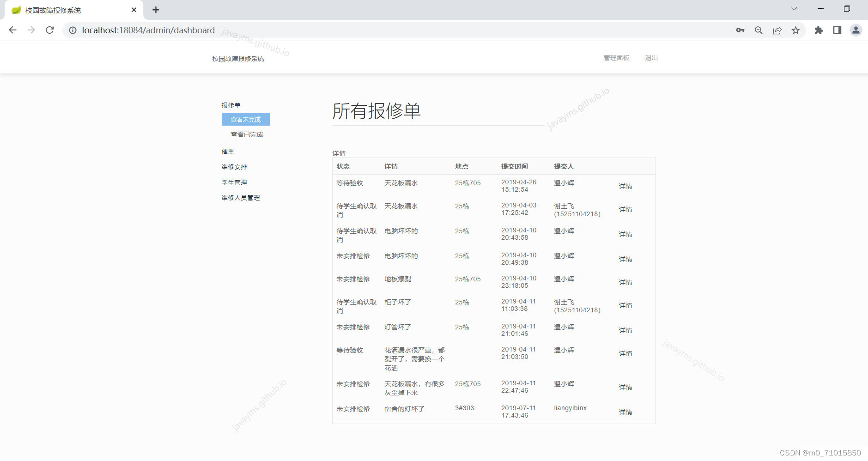Toggle the browser side panel icon
The width and height of the screenshot is (868, 461).
837,30
